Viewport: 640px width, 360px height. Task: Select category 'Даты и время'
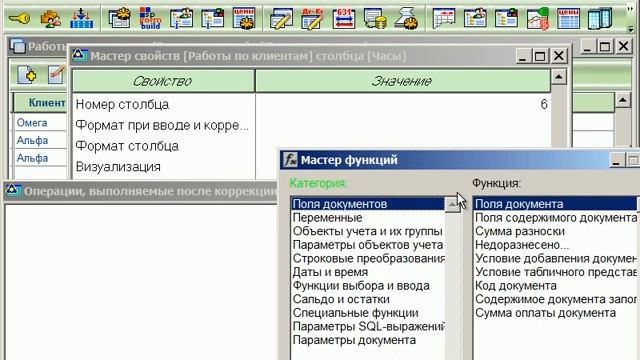pos(368,272)
